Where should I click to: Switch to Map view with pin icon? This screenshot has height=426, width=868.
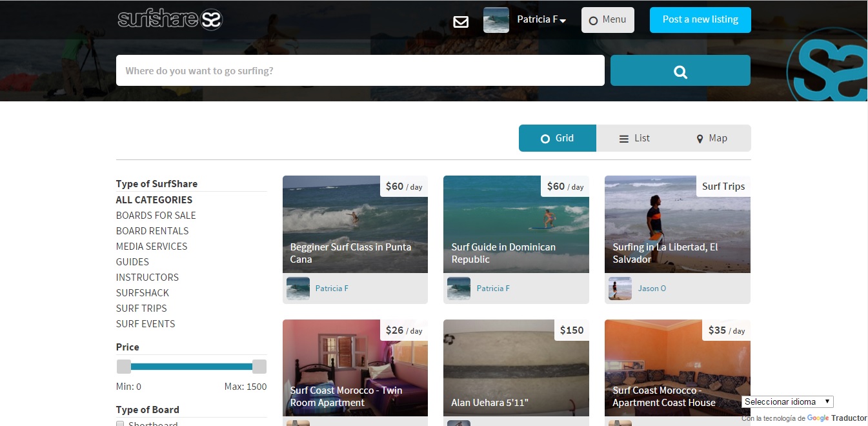tap(712, 138)
